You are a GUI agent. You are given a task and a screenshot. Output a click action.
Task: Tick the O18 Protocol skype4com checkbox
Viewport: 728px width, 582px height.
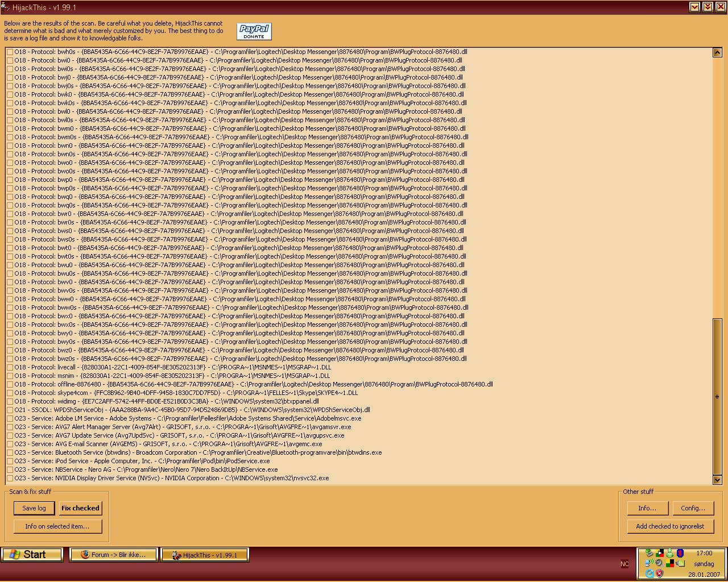10,393
